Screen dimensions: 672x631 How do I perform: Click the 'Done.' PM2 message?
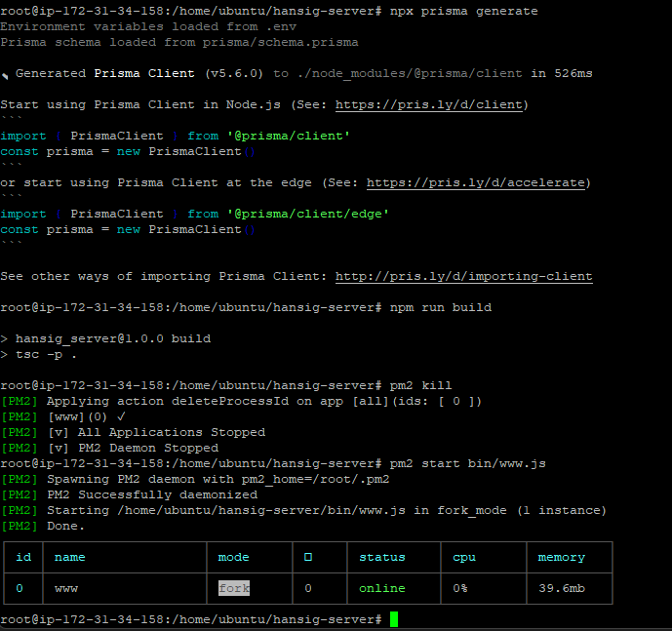click(x=65, y=526)
